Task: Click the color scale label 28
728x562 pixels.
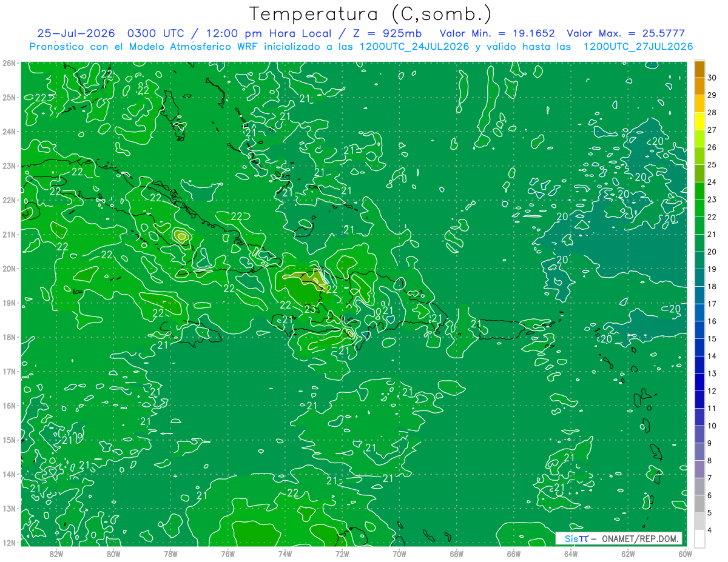Action: pos(712,112)
